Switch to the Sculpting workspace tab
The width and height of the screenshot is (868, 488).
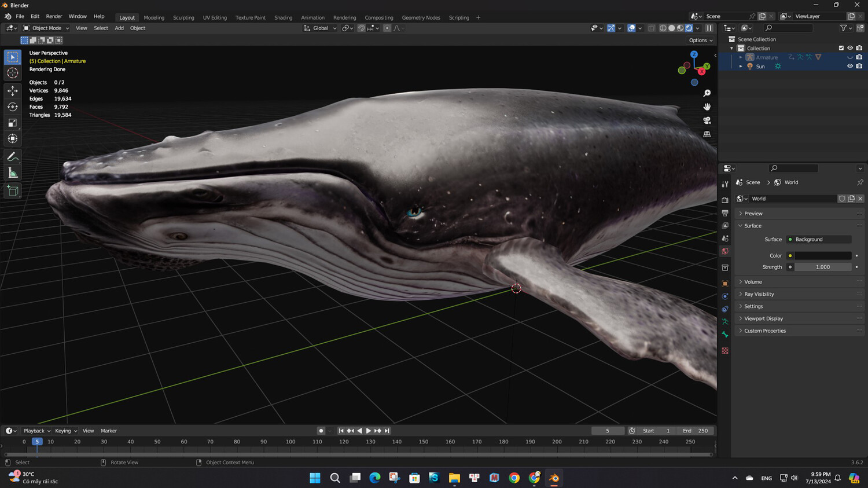pos(183,17)
